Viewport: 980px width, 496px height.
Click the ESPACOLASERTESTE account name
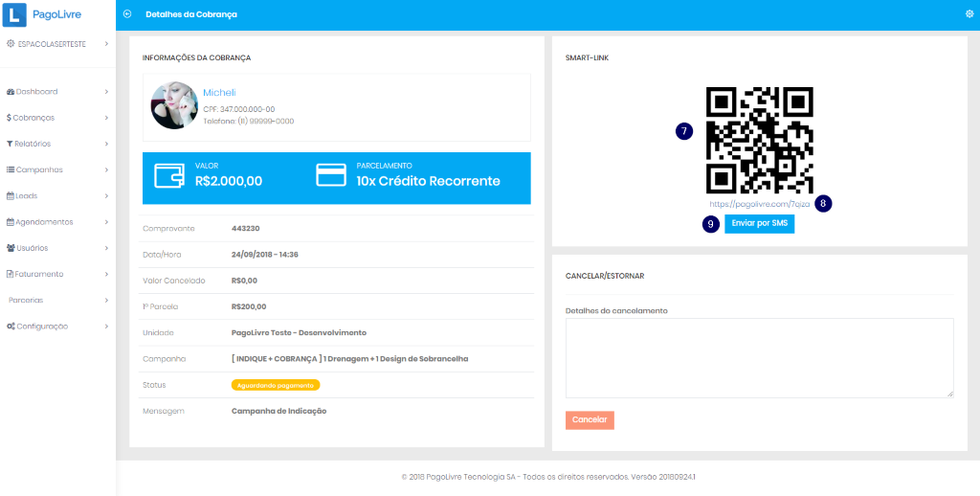[52, 44]
